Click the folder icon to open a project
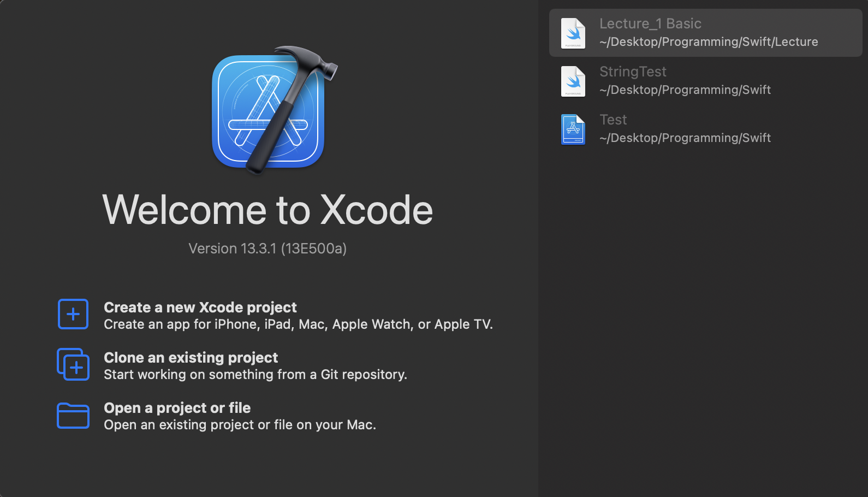This screenshot has width=868, height=497. 73,416
